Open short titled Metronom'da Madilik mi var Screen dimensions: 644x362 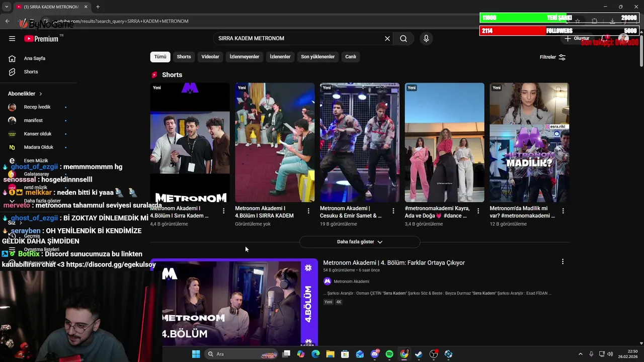coord(523,212)
